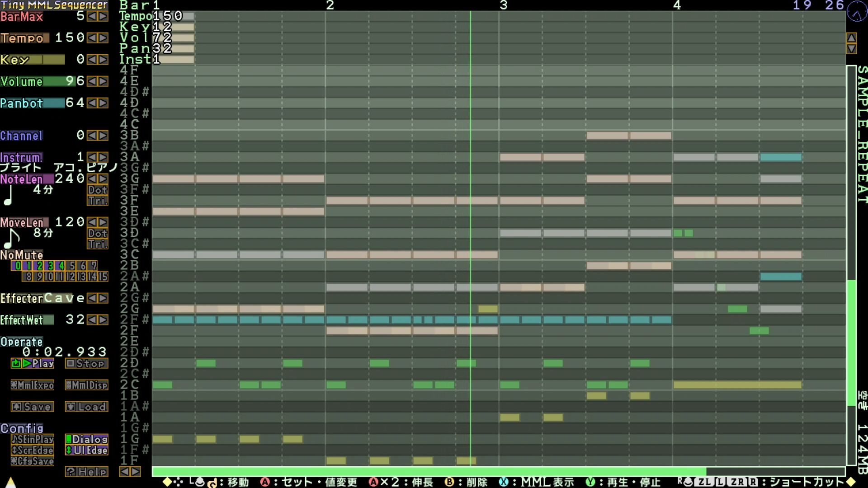Toggle mute for channel 4

click(x=60, y=266)
